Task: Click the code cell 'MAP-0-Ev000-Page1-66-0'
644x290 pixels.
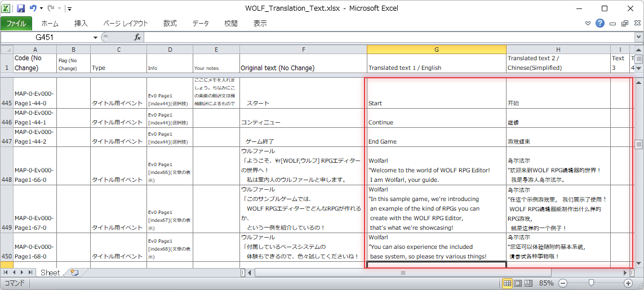Action: 35,166
